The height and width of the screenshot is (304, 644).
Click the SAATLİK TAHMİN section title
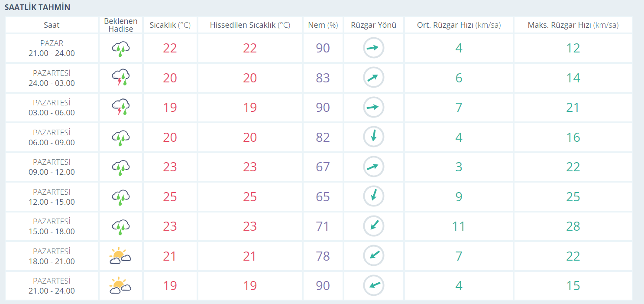tap(37, 7)
